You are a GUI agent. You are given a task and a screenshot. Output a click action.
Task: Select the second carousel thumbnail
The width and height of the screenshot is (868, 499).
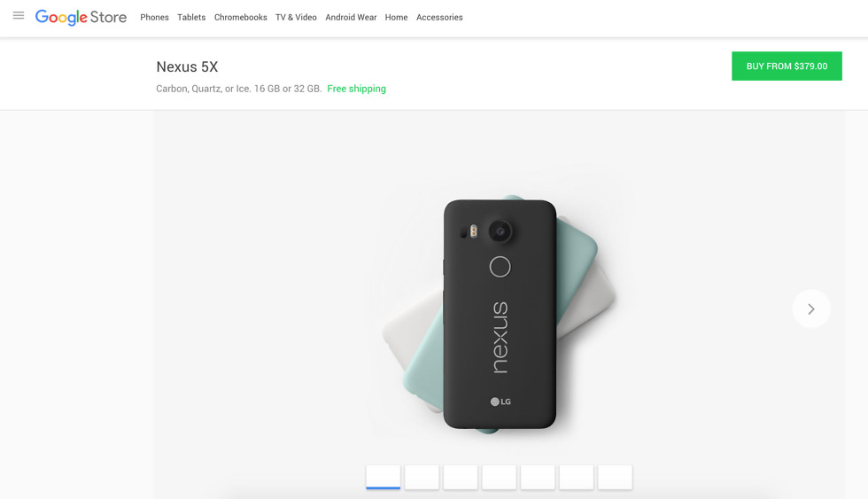(x=422, y=478)
